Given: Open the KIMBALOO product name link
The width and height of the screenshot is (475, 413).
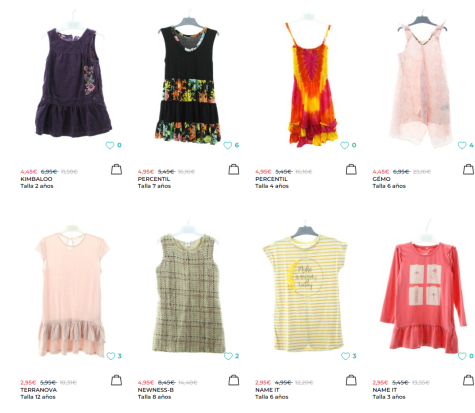Looking at the screenshot, I should tap(36, 179).
